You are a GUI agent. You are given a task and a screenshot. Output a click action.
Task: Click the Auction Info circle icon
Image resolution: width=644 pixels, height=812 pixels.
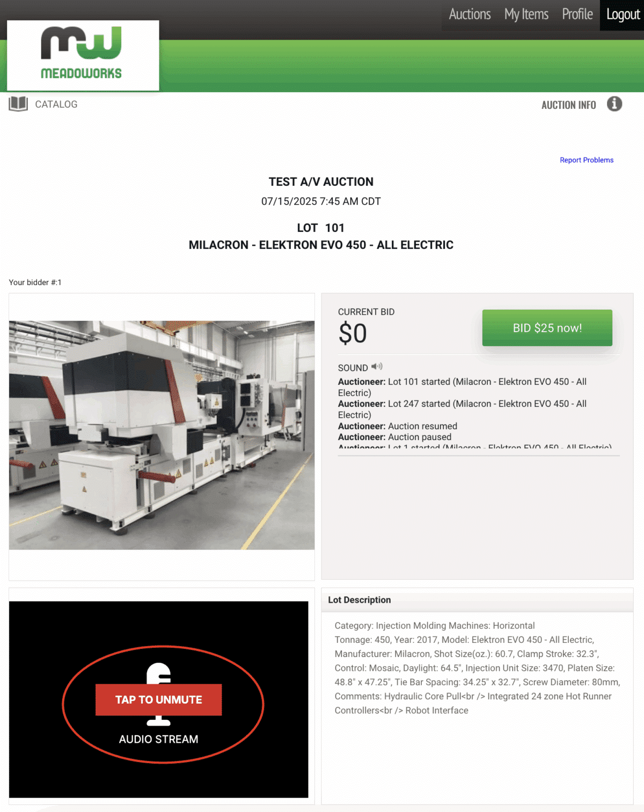click(614, 104)
